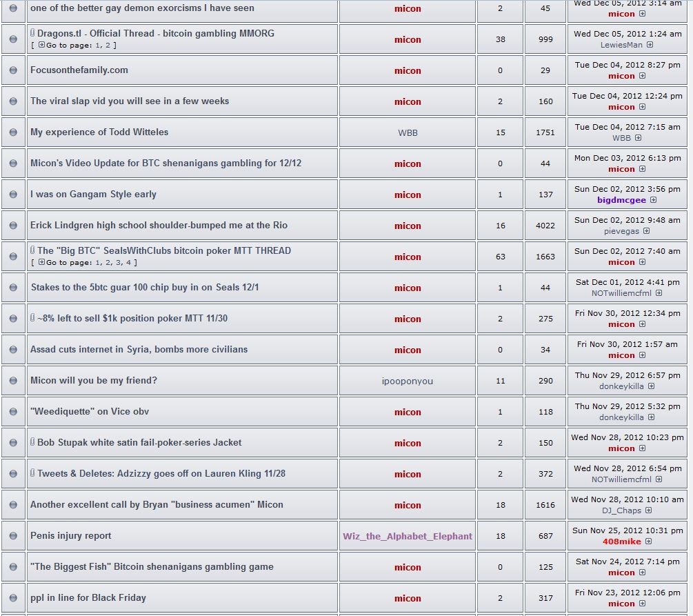
Task: Open the 'My experience of Todd Witteles' thread
Action: point(99,132)
